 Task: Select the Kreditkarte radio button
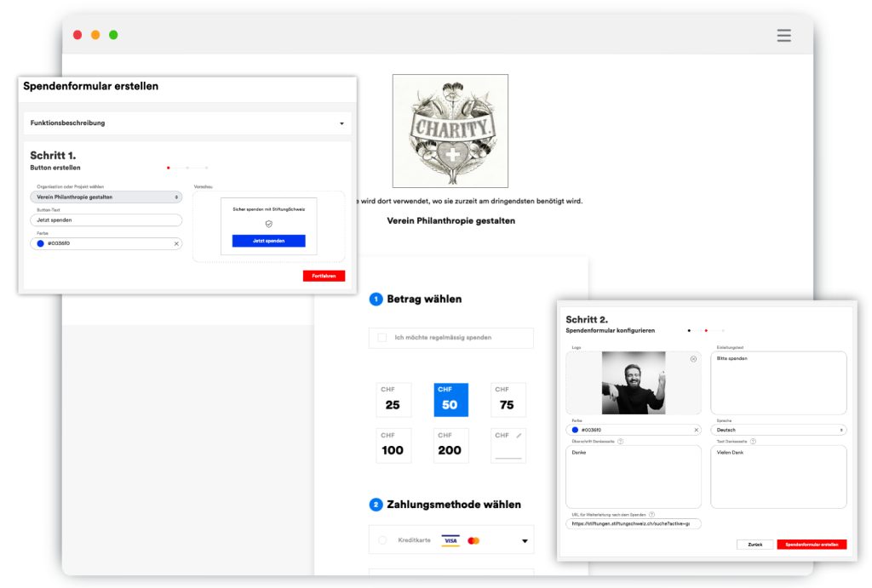coord(382,540)
